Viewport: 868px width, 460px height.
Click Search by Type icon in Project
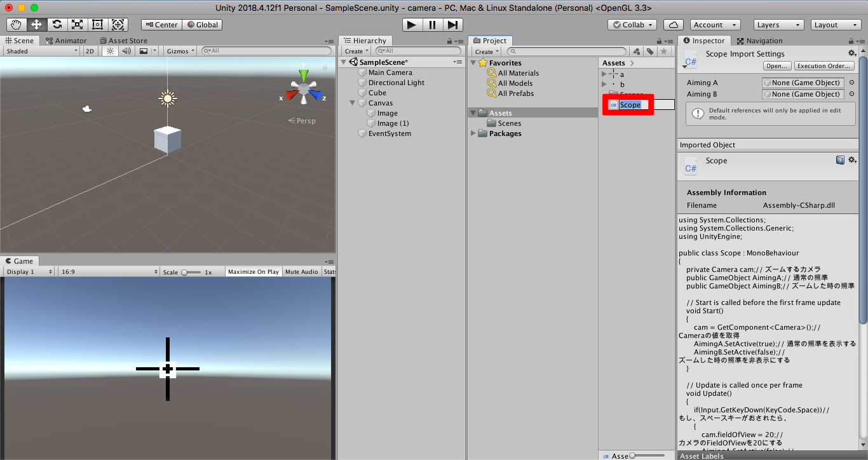[x=637, y=51]
